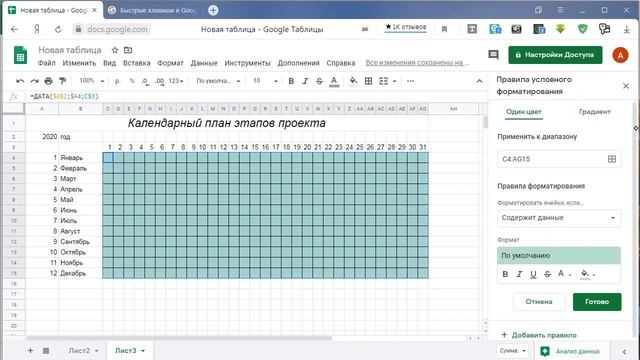Open the comments history icon
Image resolution: width=640 pixels, height=360 pixels.
pos(493,55)
